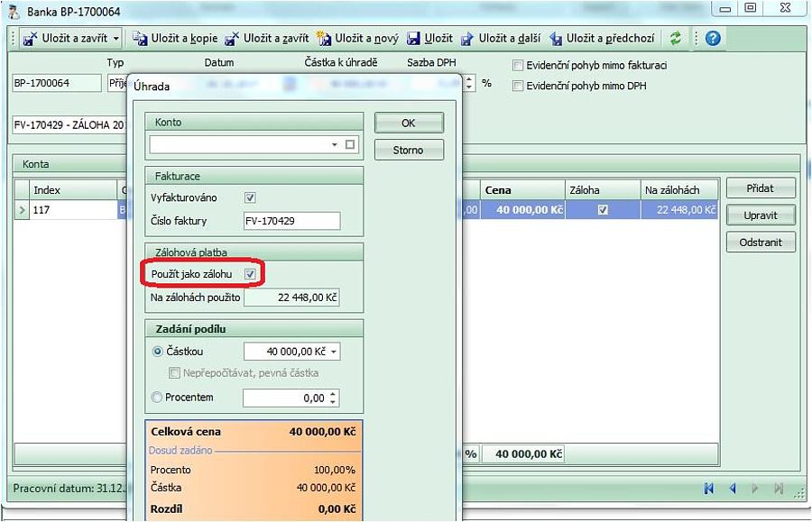
Task: Open the Částkou amount dropdown arrow
Action: click(332, 352)
